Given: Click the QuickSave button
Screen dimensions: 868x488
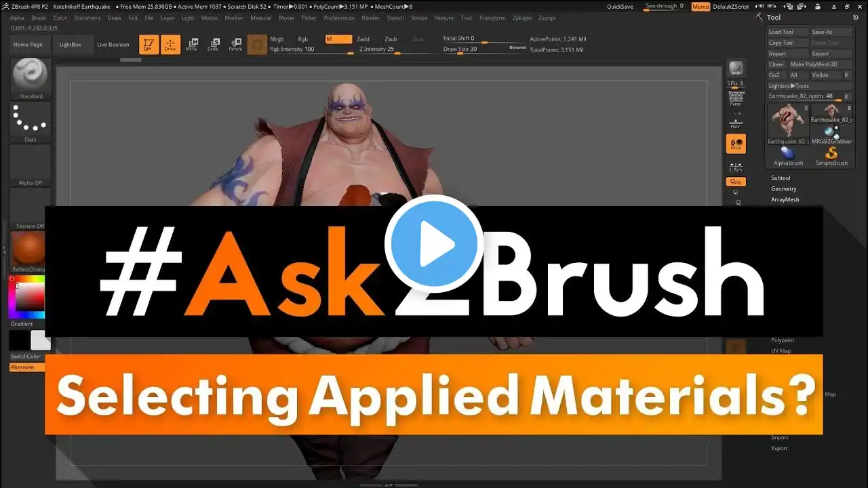Looking at the screenshot, I should [x=620, y=7].
